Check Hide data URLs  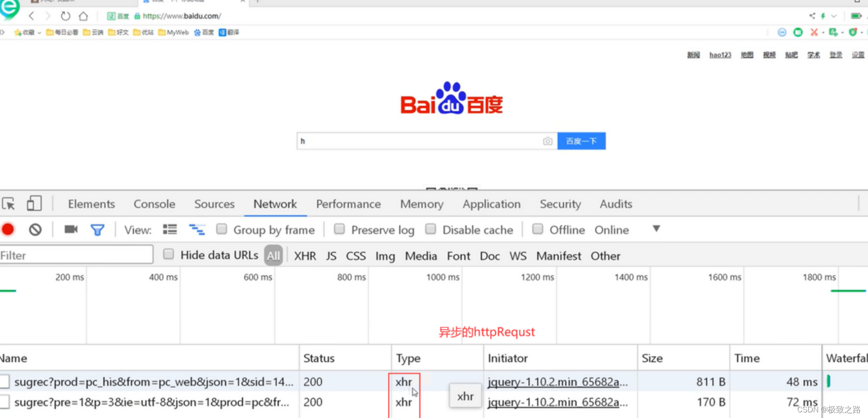[x=168, y=254]
